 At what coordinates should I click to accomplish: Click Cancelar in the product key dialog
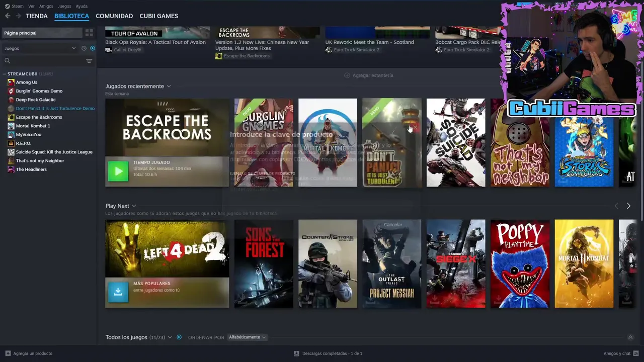point(393,225)
